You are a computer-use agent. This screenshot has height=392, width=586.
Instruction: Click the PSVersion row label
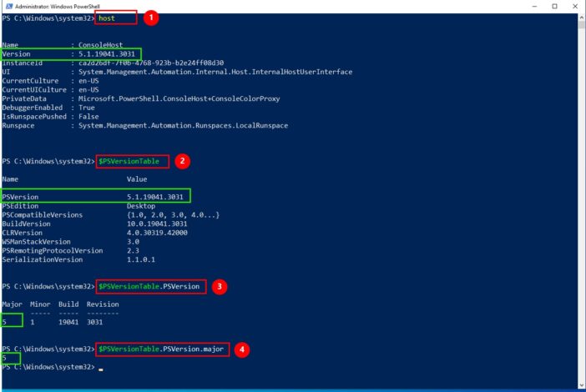pos(20,197)
